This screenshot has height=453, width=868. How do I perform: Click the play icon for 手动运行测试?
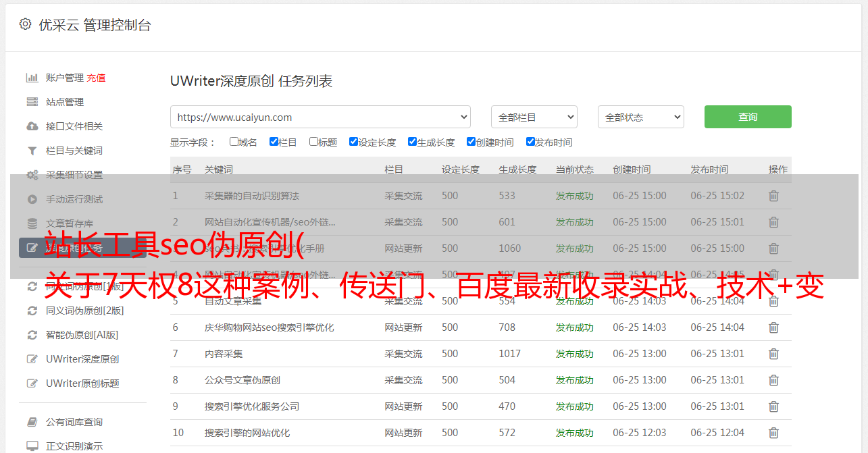click(32, 199)
